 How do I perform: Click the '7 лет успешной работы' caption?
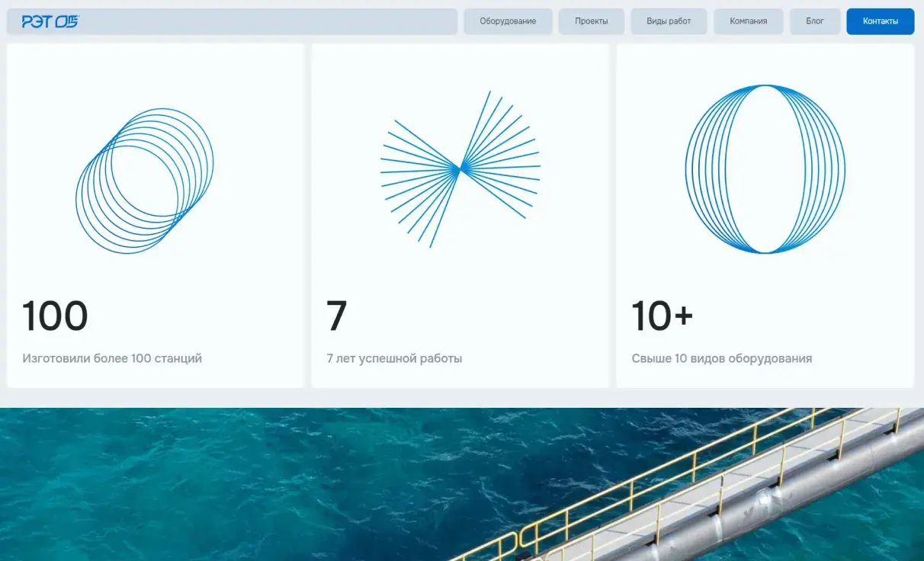[x=394, y=358]
